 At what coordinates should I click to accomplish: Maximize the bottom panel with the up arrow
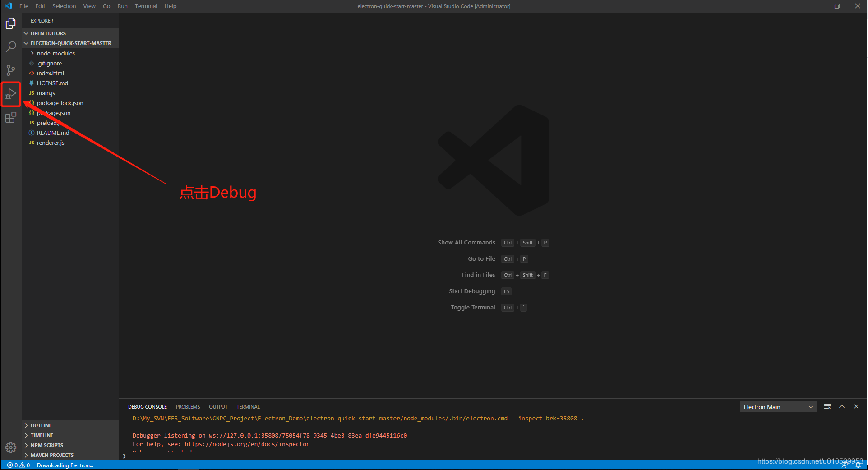[x=841, y=406]
